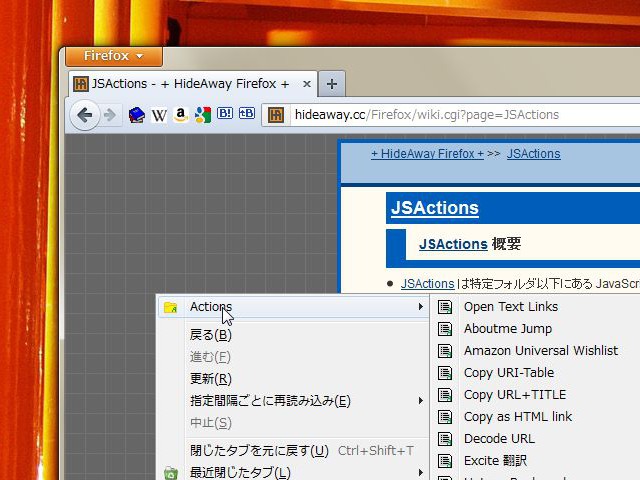Close the JSActions tab
Viewport: 640px width, 480px height.
[x=307, y=84]
